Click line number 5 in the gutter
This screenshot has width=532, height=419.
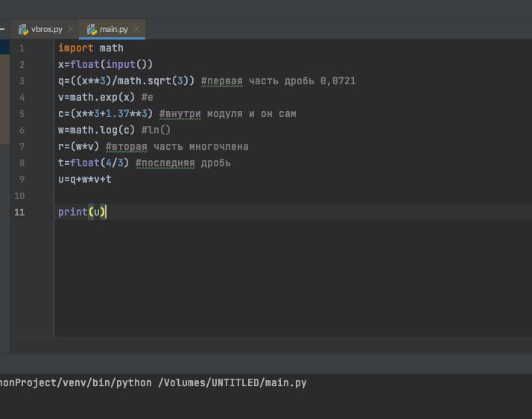pyautogui.click(x=22, y=114)
